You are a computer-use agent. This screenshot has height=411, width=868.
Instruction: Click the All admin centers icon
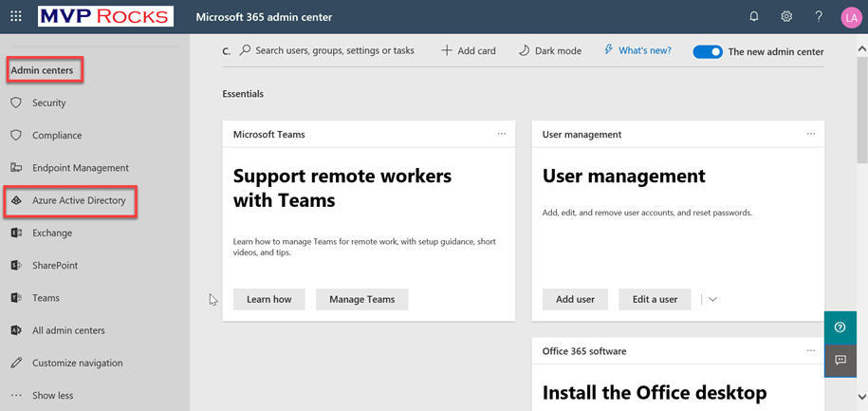[16, 330]
